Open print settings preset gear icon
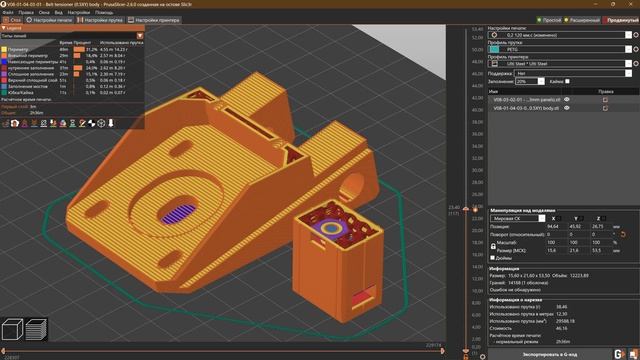 click(x=636, y=35)
